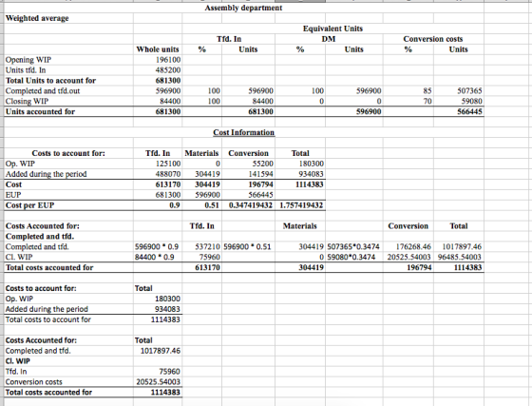This screenshot has width=532, height=406.
Task: Click the "Total costs to account for" label
Action: click(x=48, y=319)
